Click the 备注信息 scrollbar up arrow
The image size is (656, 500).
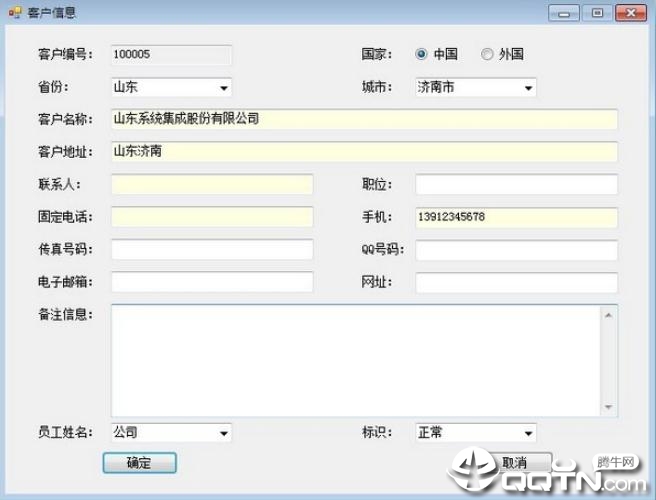click(608, 315)
